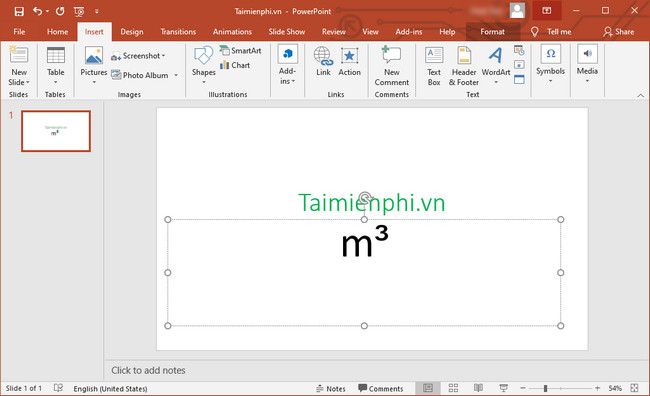The height and width of the screenshot is (396, 650).
Task: Insert a SmartArt graphic
Action: coord(240,51)
